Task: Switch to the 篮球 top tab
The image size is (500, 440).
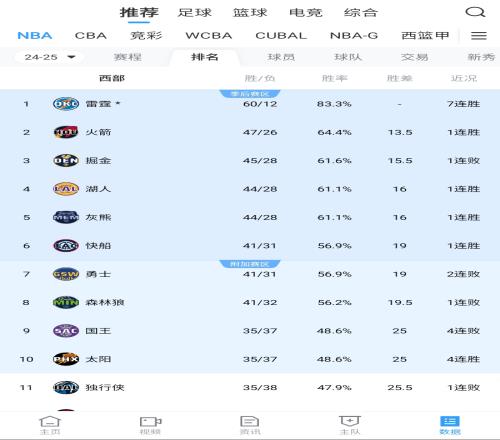Action: click(250, 13)
